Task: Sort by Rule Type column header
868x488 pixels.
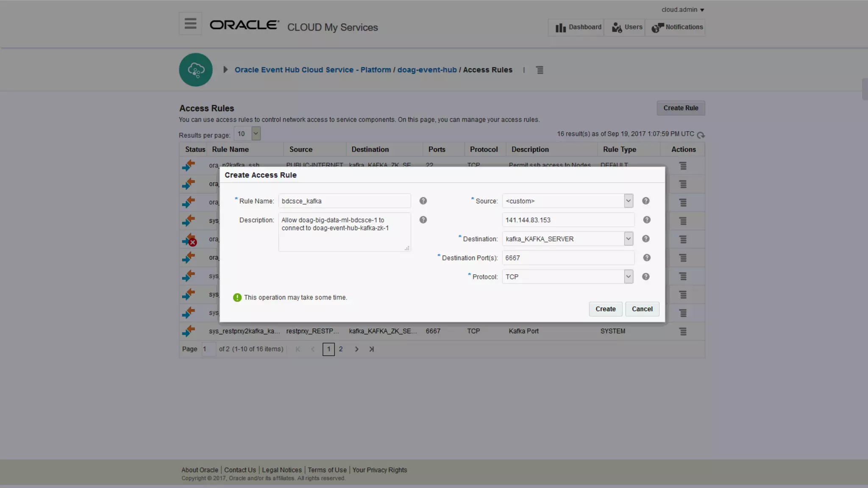Action: click(619, 150)
